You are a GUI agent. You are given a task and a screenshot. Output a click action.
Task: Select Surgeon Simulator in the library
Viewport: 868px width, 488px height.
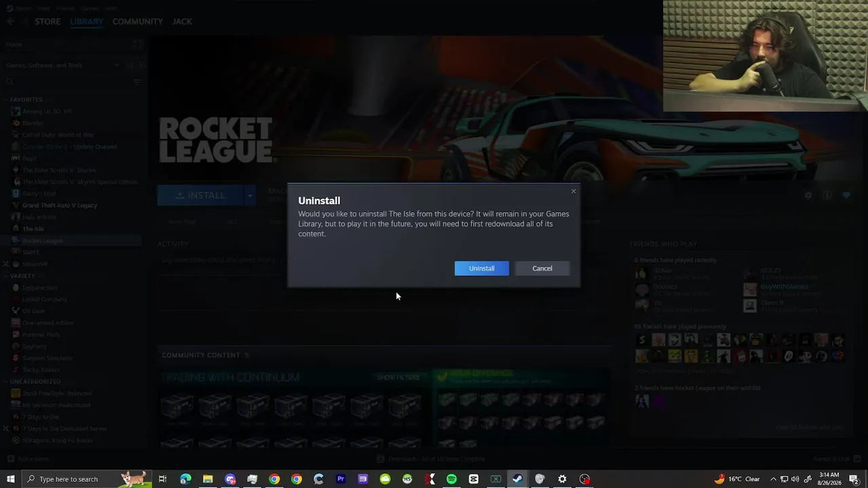point(47,358)
